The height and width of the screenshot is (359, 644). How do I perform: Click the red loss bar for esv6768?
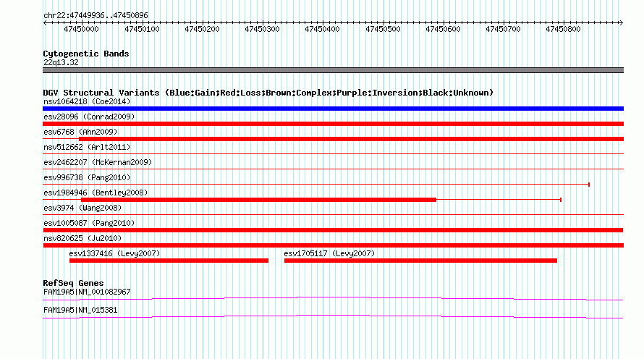pos(351,139)
